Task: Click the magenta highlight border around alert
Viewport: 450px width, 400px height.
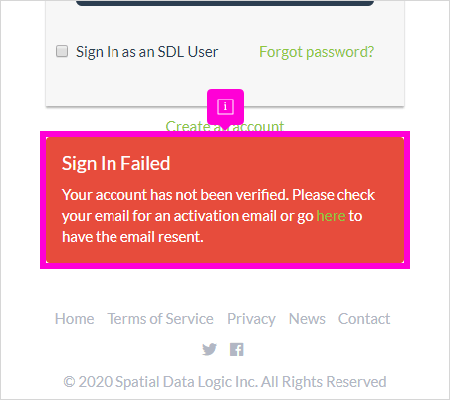Action: (x=225, y=266)
